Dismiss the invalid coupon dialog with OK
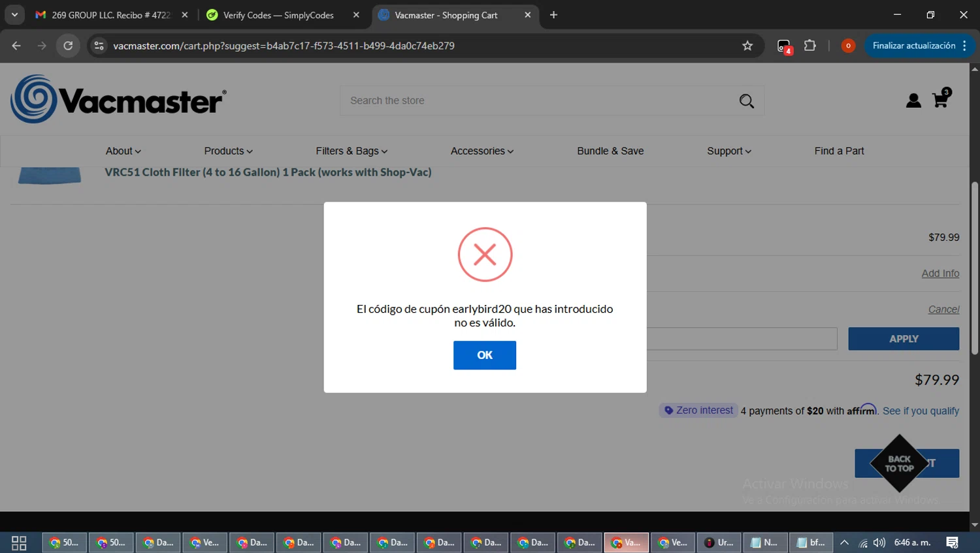The image size is (980, 553). 484,355
